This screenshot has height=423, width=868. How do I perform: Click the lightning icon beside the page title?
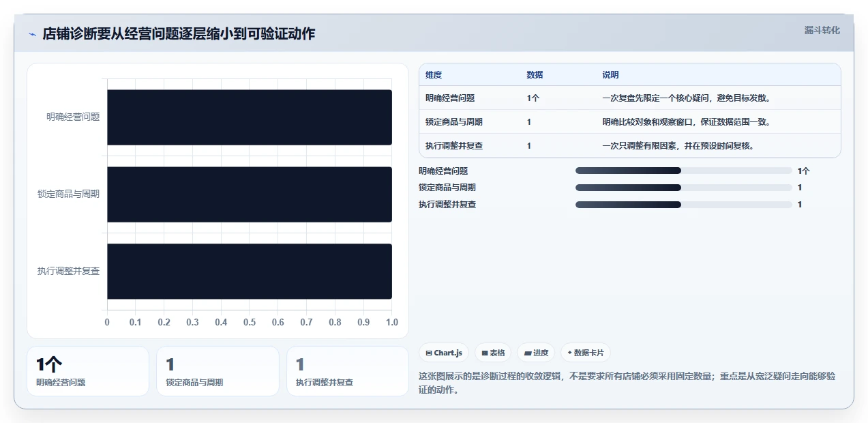tap(32, 34)
